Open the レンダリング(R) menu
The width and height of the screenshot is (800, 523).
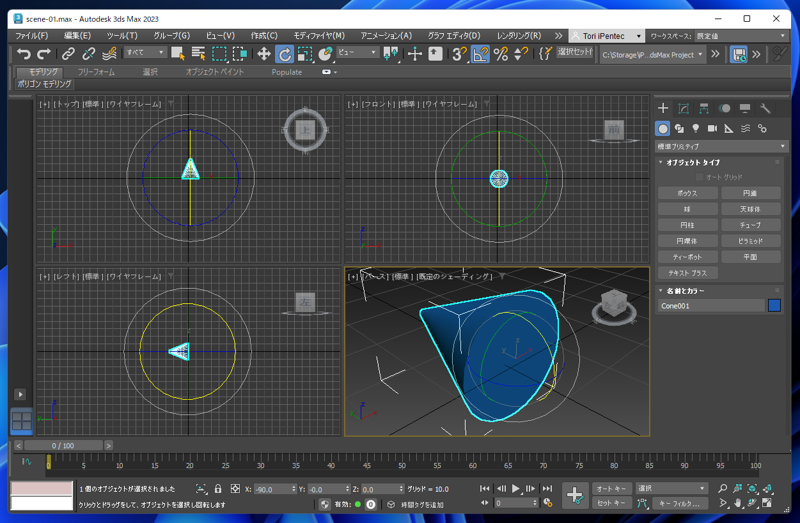[519, 36]
